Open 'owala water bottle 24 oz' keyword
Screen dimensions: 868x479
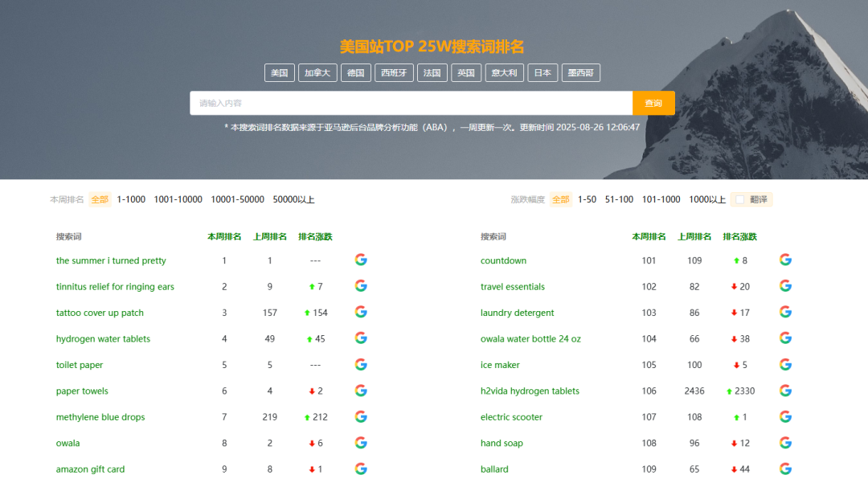530,338
